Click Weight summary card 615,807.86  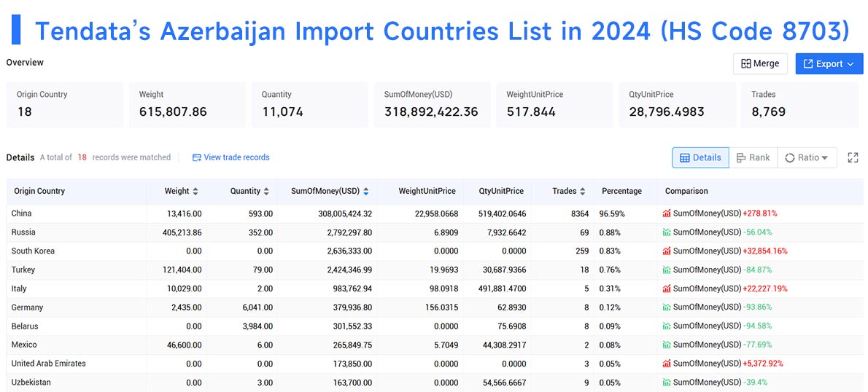pyautogui.click(x=187, y=104)
